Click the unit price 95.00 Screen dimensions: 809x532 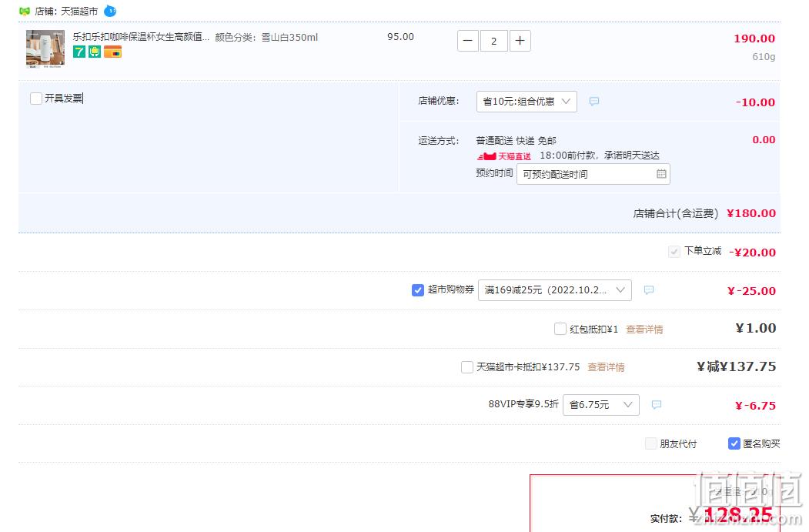click(400, 37)
